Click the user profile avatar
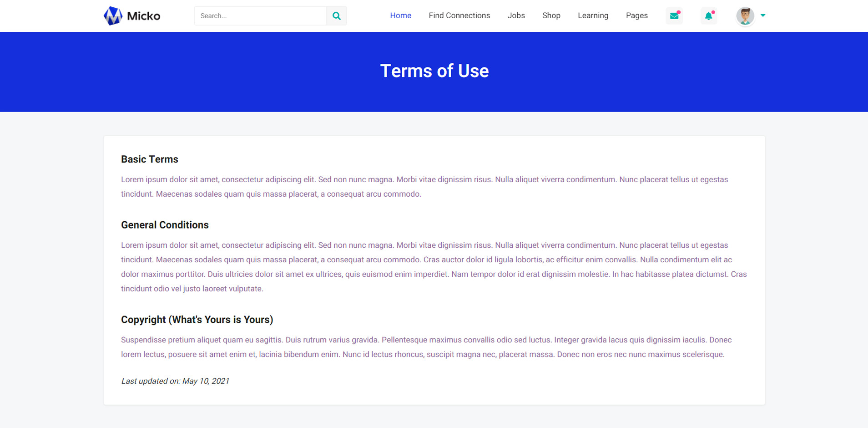 [745, 16]
